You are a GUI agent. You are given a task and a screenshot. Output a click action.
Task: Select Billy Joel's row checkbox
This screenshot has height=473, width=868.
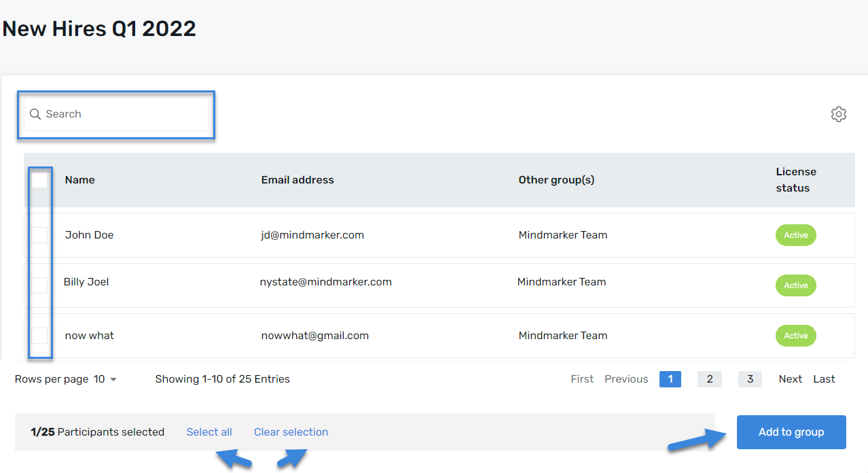click(x=40, y=285)
